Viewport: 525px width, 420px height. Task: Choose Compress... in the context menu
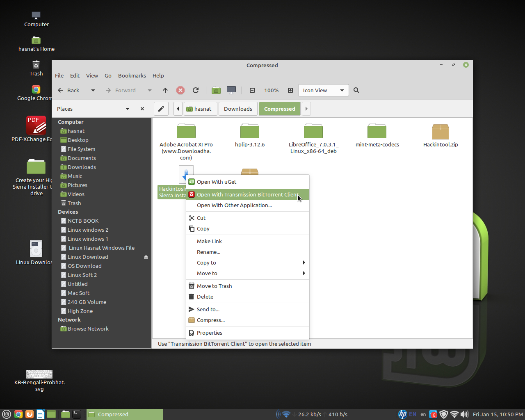click(248, 320)
